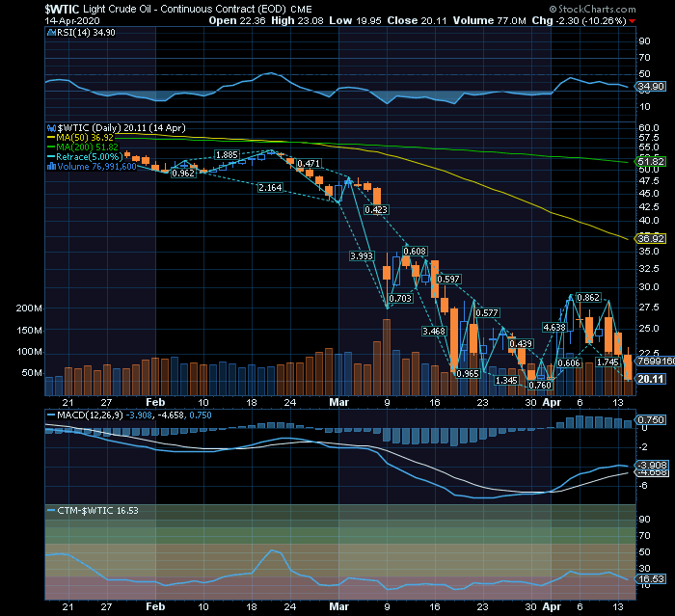This screenshot has height=616, width=675.
Task: Click the 150M volume axis label
Action: [29, 330]
